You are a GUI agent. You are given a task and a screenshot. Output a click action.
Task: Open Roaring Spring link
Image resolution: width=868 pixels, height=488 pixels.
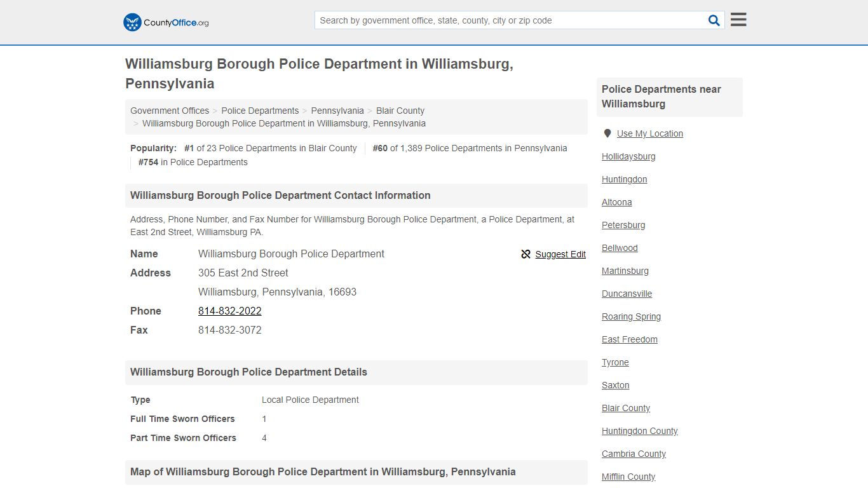click(x=632, y=316)
